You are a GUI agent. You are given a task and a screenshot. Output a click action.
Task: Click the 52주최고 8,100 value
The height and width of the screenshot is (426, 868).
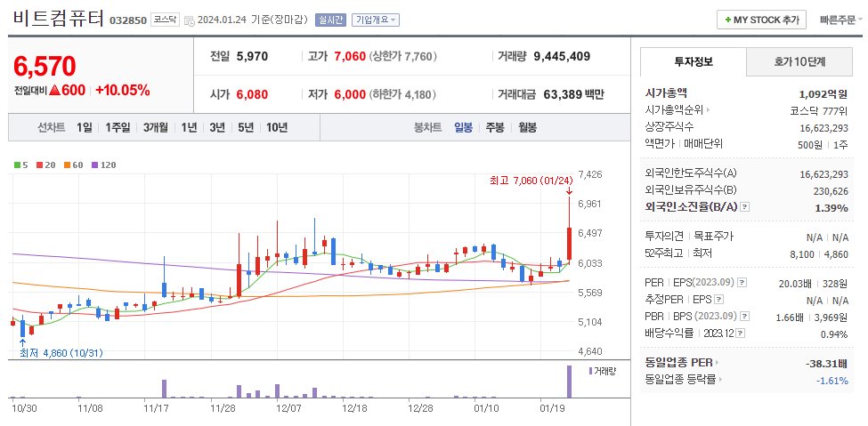(x=803, y=254)
